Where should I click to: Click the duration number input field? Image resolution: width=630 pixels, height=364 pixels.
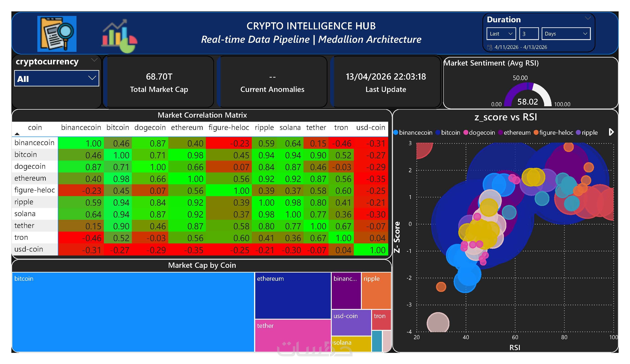pyautogui.click(x=529, y=34)
